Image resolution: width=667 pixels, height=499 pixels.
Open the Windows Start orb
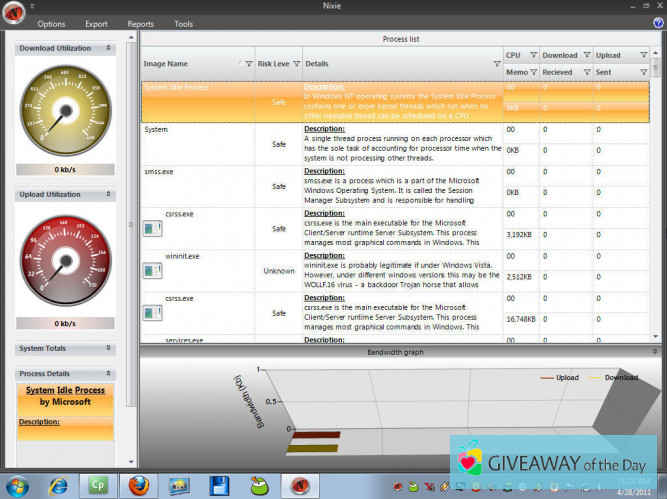pos(18,486)
